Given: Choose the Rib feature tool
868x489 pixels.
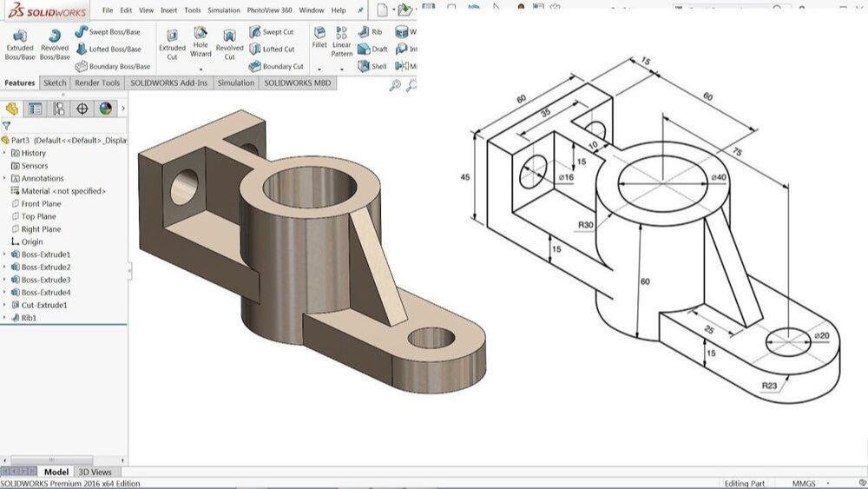Looking at the screenshot, I should pos(371,32).
